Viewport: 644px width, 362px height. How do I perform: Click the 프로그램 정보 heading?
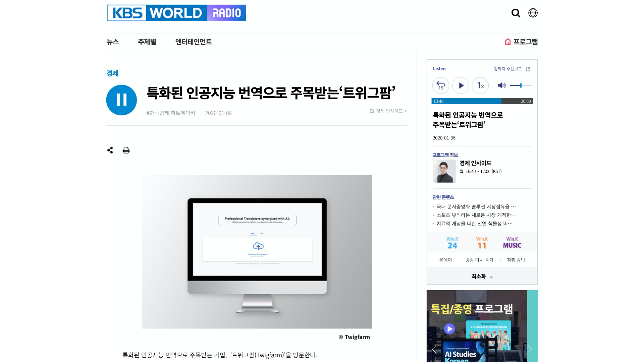(x=445, y=155)
